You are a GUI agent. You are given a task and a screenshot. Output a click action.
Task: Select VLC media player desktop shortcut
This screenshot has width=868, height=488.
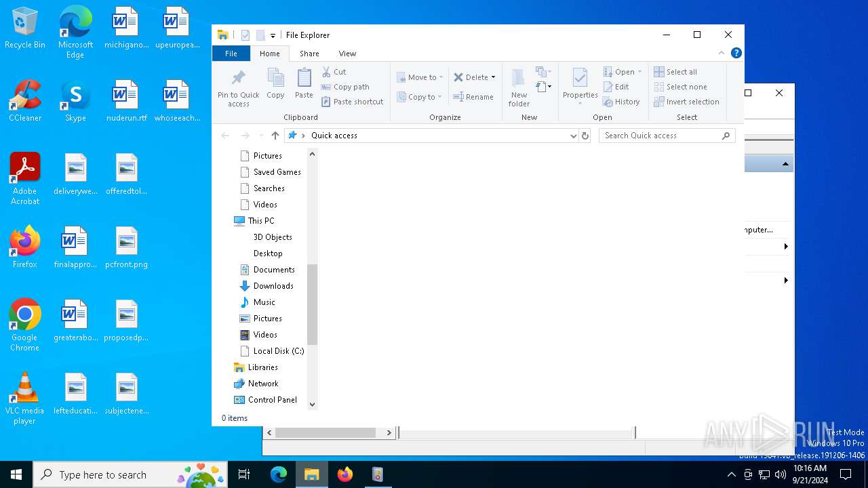coord(24,399)
